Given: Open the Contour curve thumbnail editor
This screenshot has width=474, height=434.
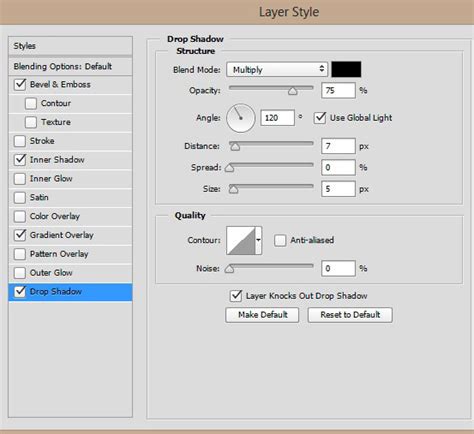Looking at the screenshot, I should coord(241,240).
